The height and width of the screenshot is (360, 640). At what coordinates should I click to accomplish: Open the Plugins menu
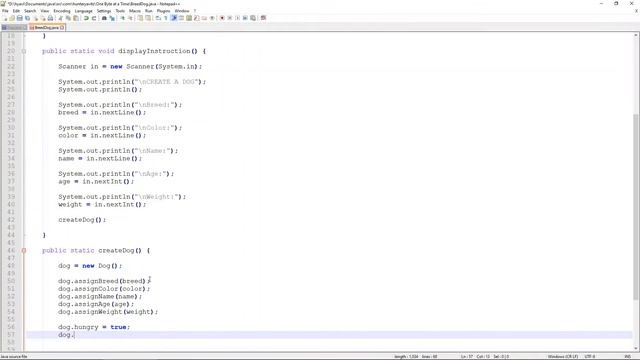163,11
